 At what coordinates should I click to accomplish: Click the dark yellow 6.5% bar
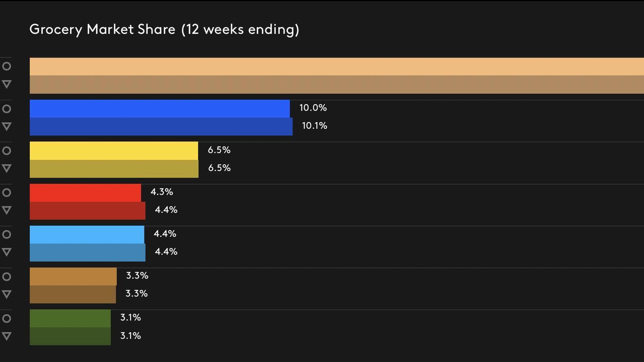[114, 169]
